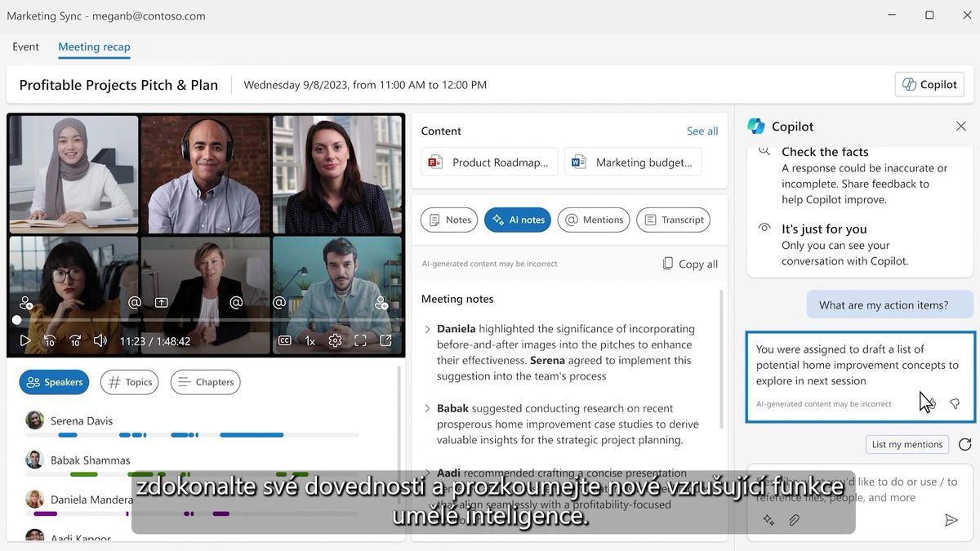Click the man with headset video tile
Image resolution: width=980 pixels, height=551 pixels.
(x=205, y=174)
